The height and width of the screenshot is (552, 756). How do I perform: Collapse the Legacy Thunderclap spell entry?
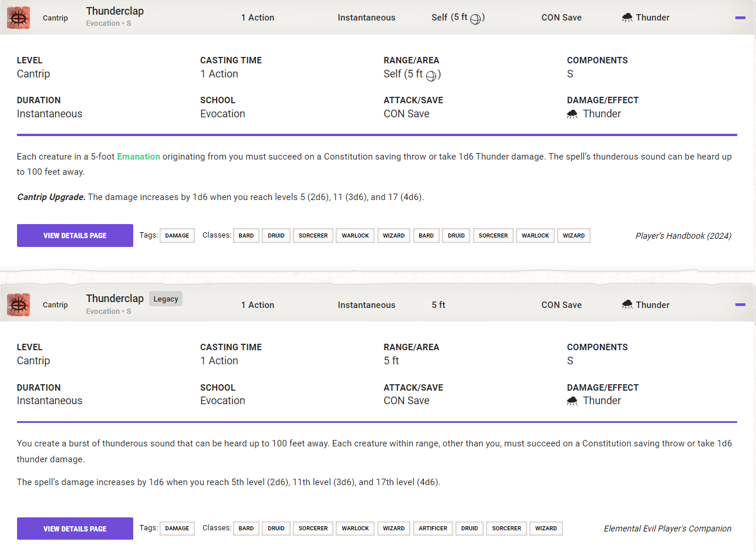(x=740, y=304)
